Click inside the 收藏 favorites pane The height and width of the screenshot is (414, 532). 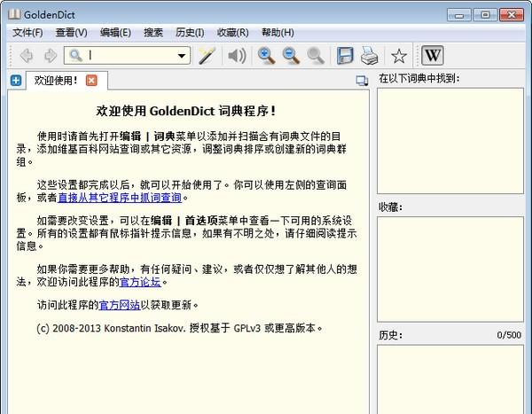(450, 269)
